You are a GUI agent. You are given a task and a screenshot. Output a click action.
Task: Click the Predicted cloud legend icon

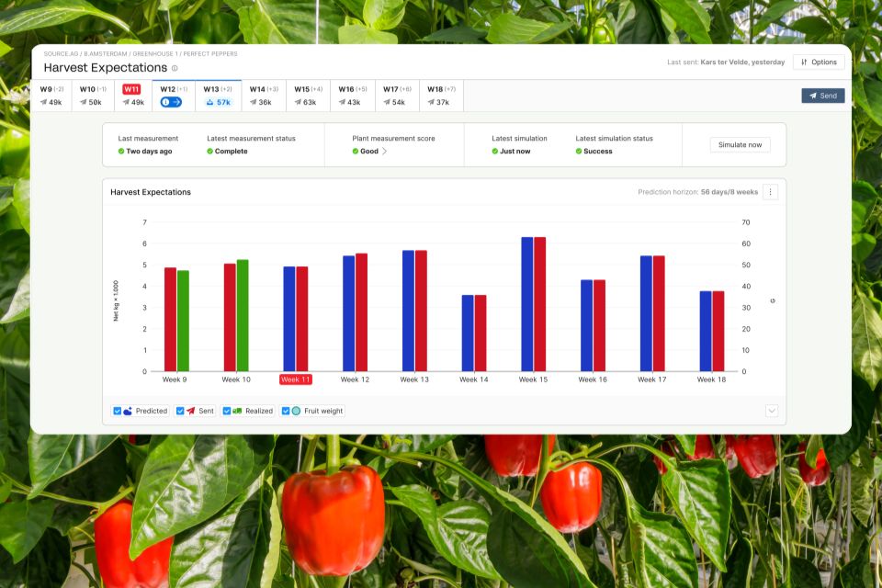128,411
